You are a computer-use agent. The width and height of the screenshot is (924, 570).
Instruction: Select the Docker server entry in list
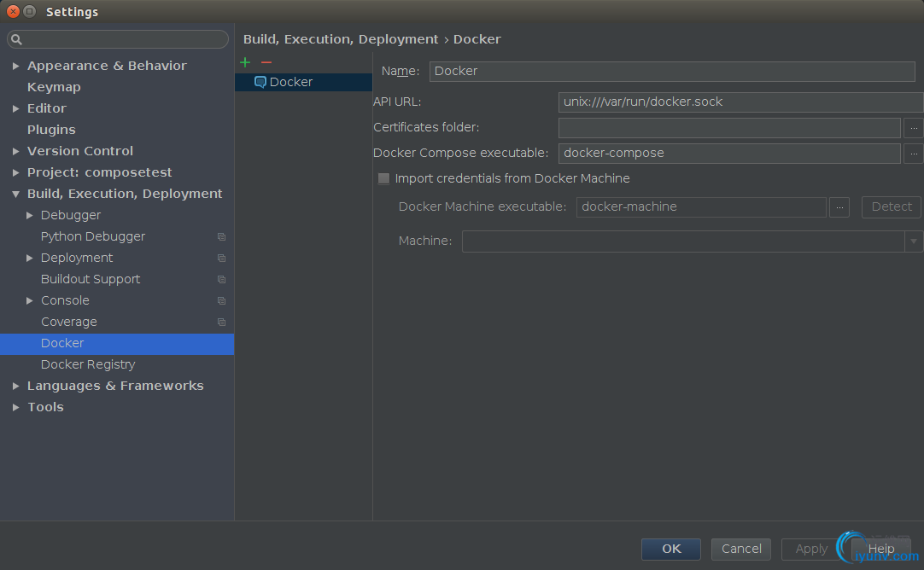point(291,82)
